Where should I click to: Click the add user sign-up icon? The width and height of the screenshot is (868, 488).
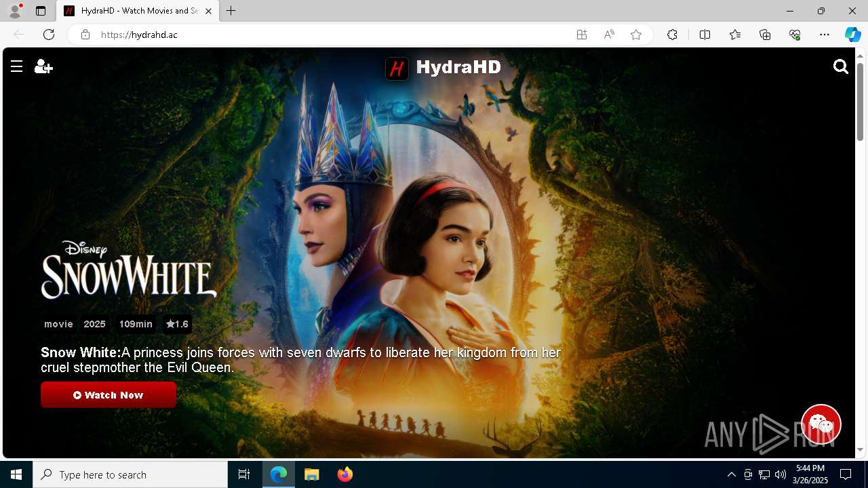(x=43, y=66)
